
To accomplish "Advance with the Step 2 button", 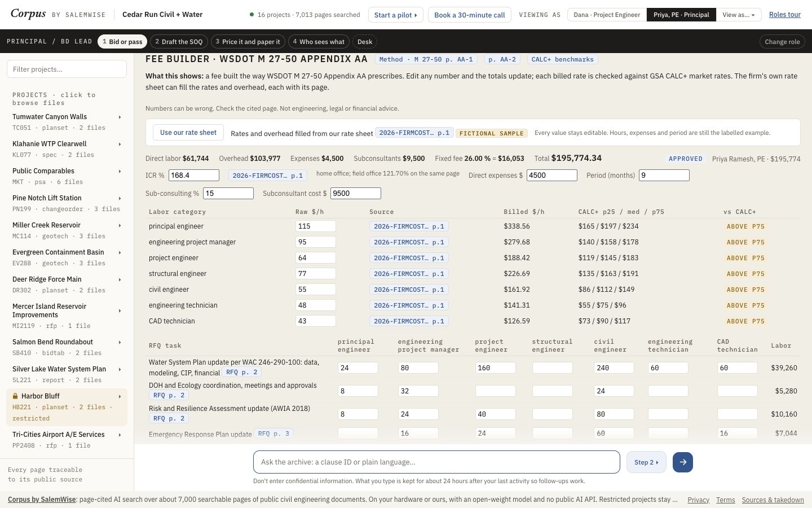I will [x=646, y=462].
